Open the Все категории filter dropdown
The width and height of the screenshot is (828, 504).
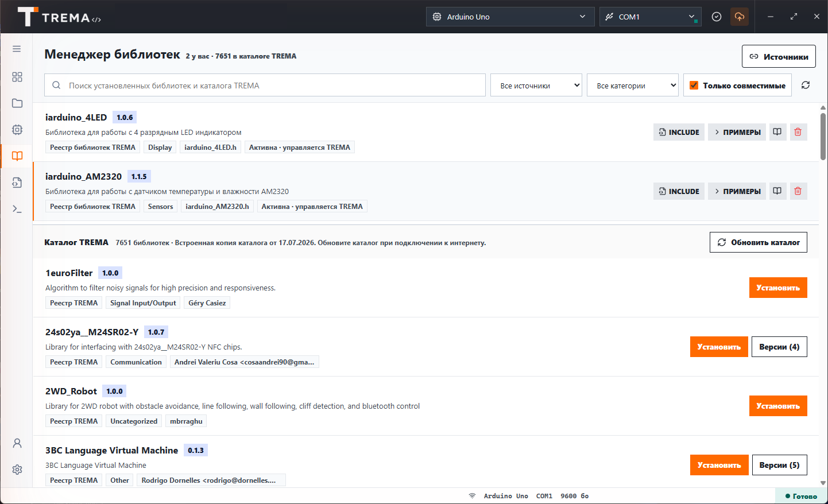(633, 86)
